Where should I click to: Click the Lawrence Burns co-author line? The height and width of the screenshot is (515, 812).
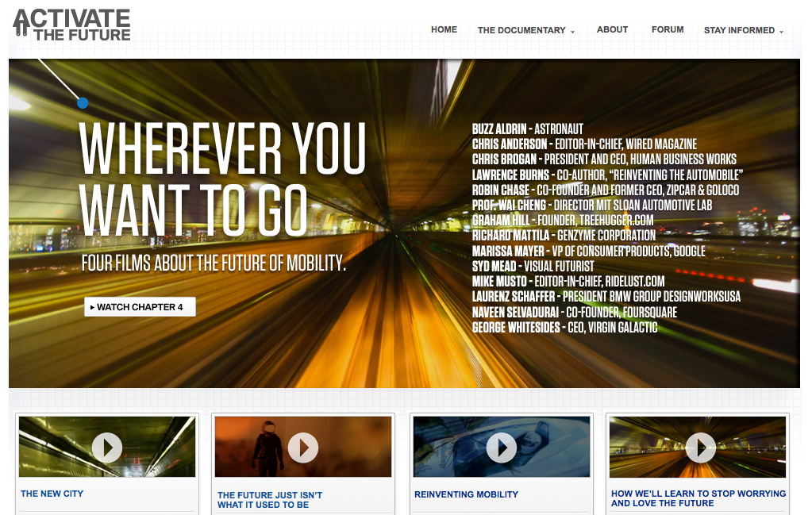tap(607, 175)
